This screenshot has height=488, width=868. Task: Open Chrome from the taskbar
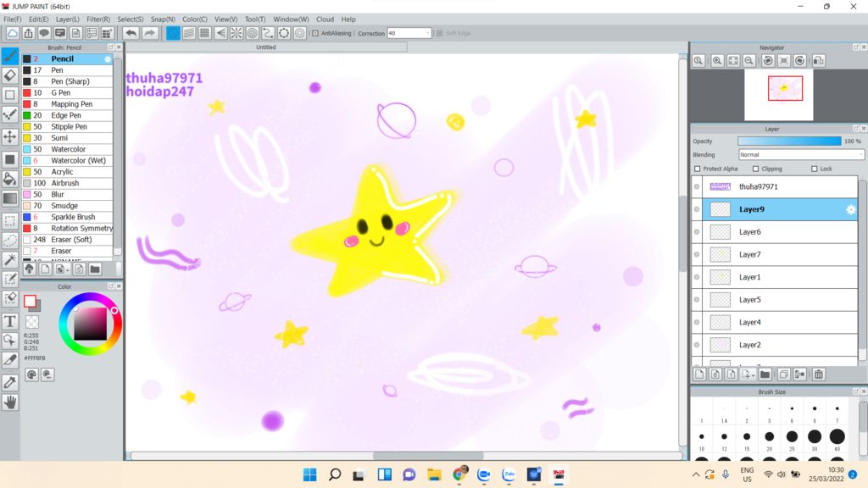point(459,474)
